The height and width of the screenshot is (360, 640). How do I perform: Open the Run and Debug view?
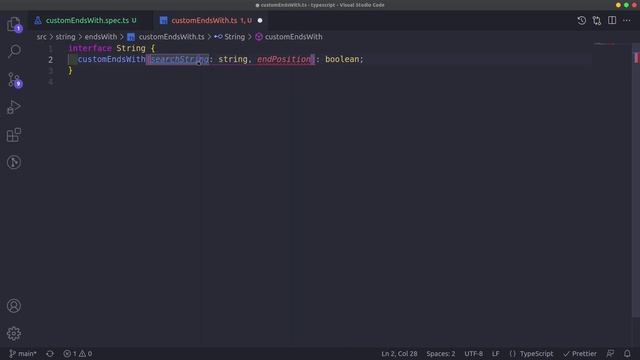(14, 107)
